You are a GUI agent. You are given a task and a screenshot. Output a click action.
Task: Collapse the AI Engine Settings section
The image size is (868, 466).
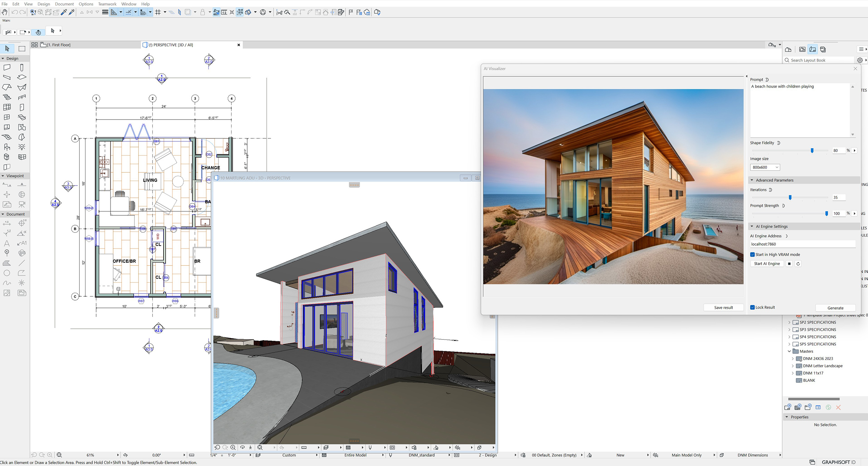tap(752, 226)
